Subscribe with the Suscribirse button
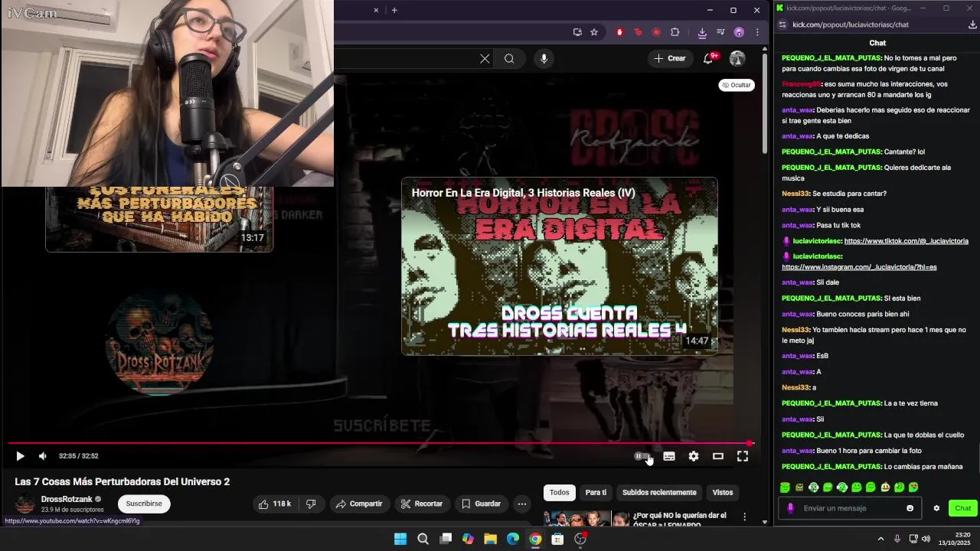980x551 pixels. tap(144, 504)
